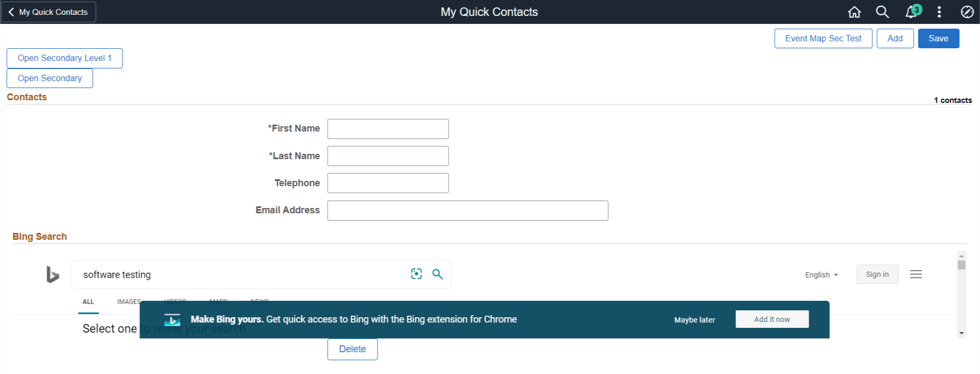Open the NavBar compass icon
This screenshot has width=980, height=374.
[967, 12]
